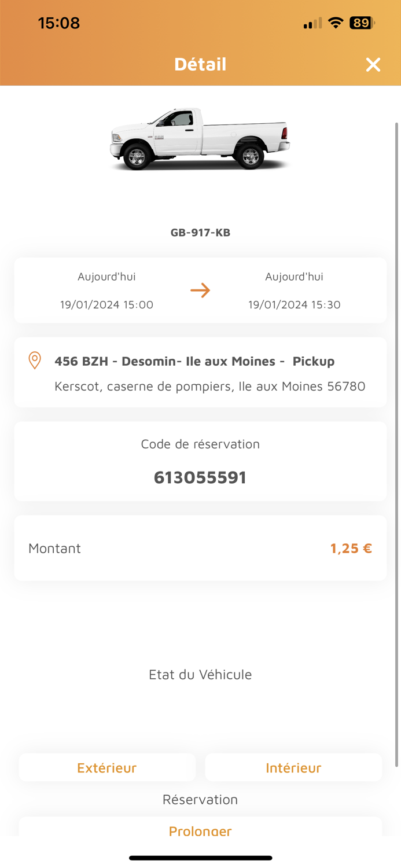
Task: Tap the Détail title in header
Action: tap(200, 64)
